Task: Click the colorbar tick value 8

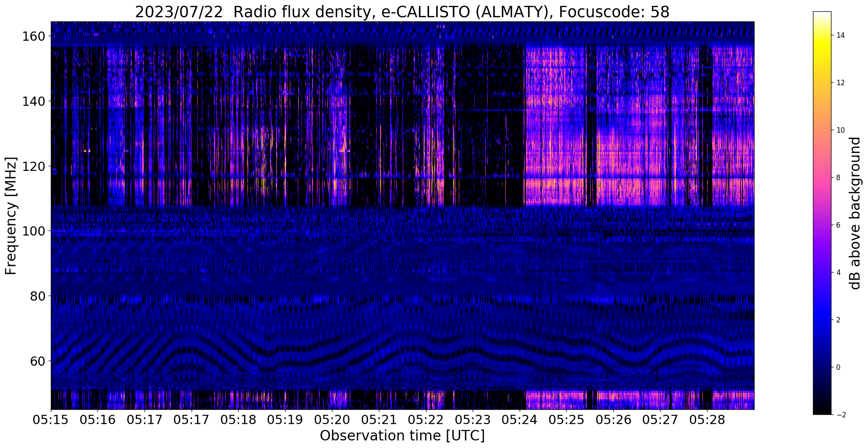Action: click(x=838, y=178)
